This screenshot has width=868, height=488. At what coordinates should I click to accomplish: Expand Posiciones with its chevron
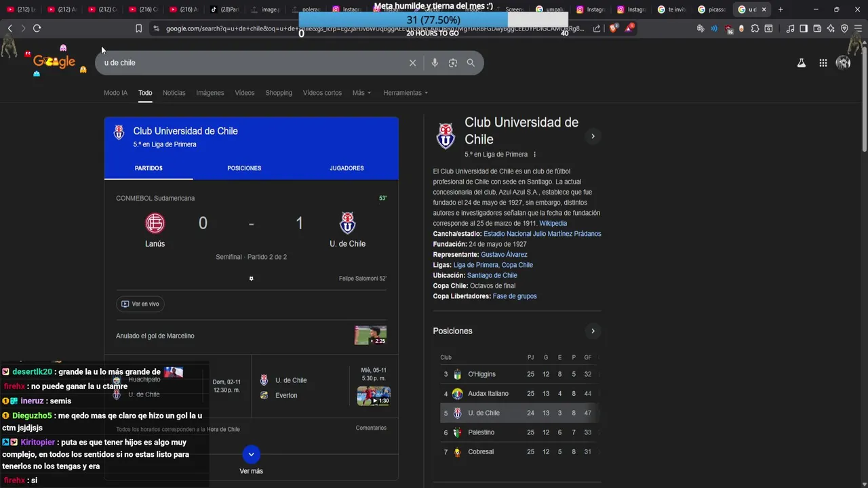coord(593,331)
